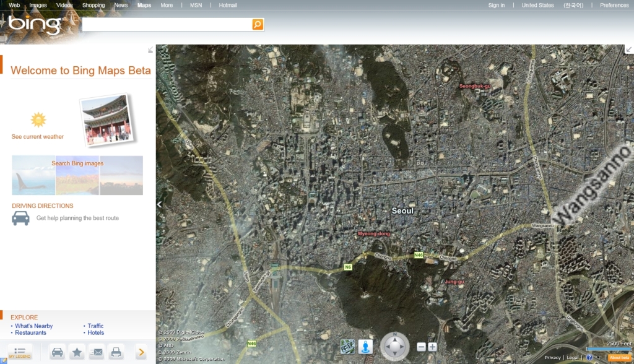The height and width of the screenshot is (364, 634).
Task: Open the Videos tab
Action: 64,5
